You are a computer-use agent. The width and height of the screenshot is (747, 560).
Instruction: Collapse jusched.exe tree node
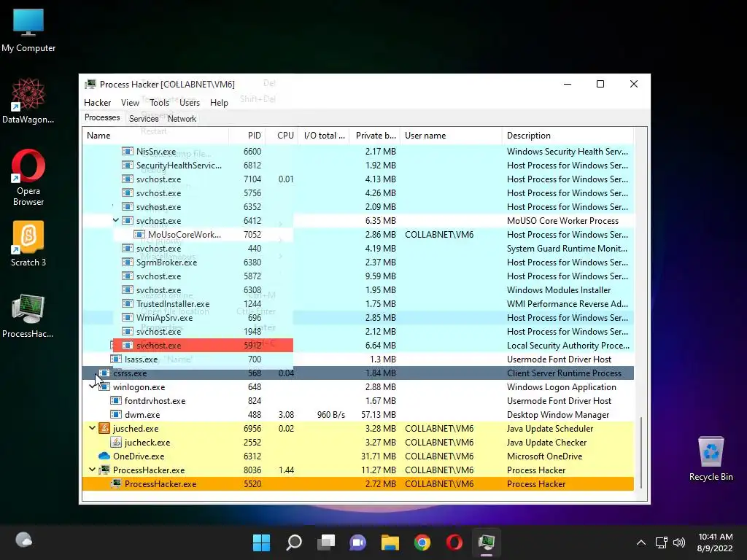[x=93, y=428]
